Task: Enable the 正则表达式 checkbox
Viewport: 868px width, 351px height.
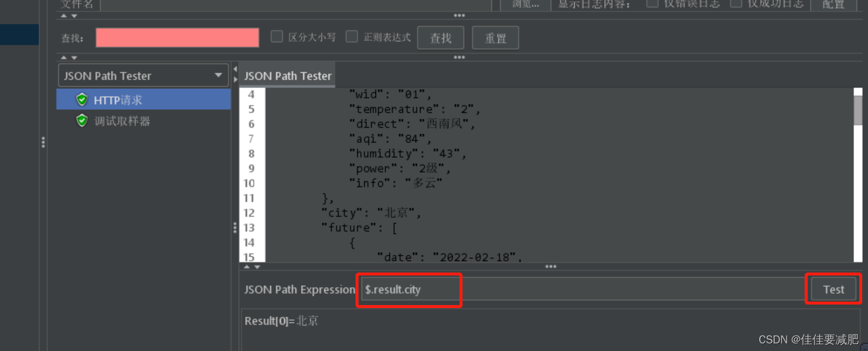Action: click(x=352, y=36)
